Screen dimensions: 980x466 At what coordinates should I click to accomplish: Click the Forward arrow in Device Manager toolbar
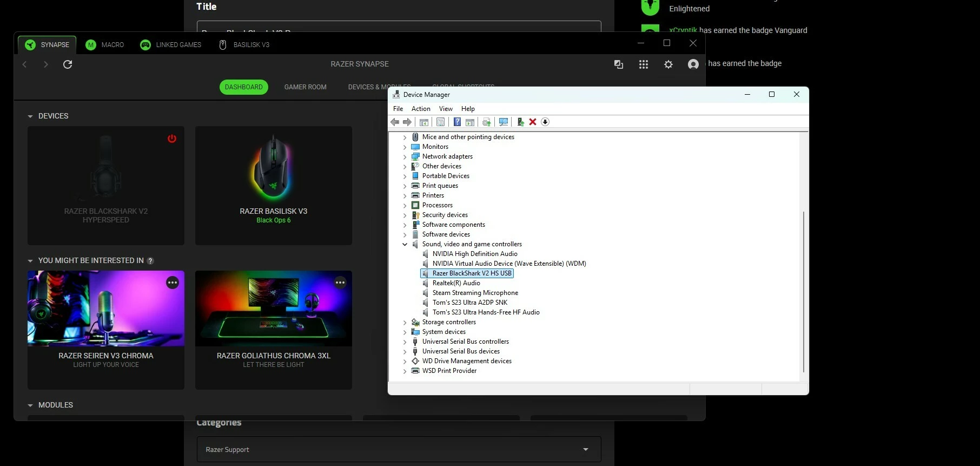[407, 122]
